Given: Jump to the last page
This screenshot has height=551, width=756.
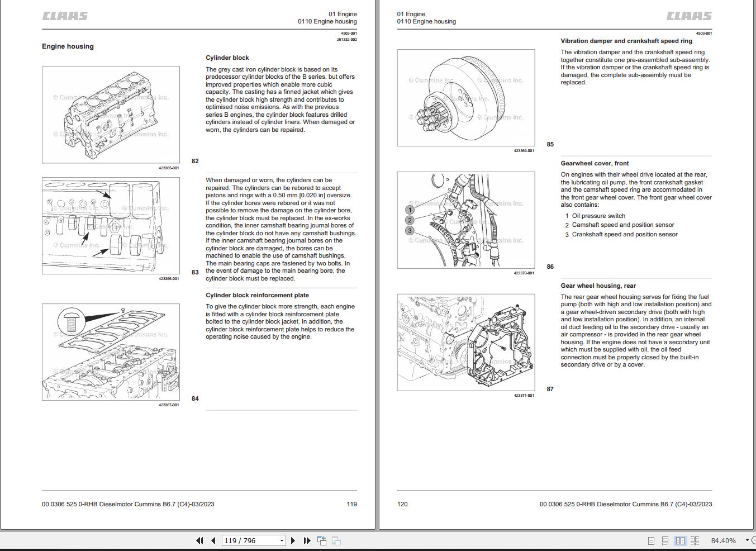Looking at the screenshot, I should tap(307, 540).
